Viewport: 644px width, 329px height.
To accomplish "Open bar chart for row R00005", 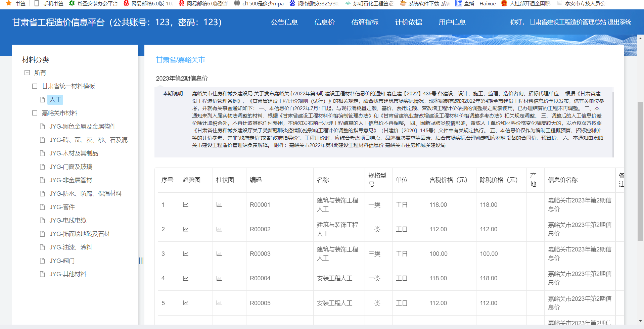I will (x=219, y=303).
